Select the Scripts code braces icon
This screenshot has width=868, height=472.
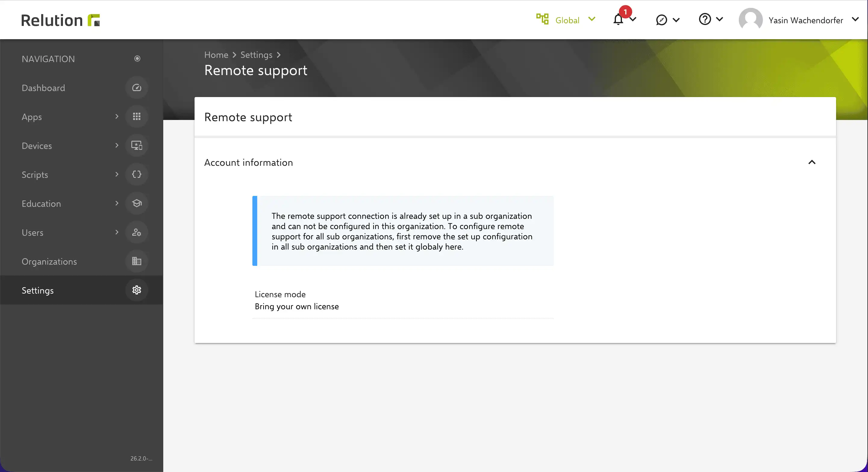click(x=137, y=174)
